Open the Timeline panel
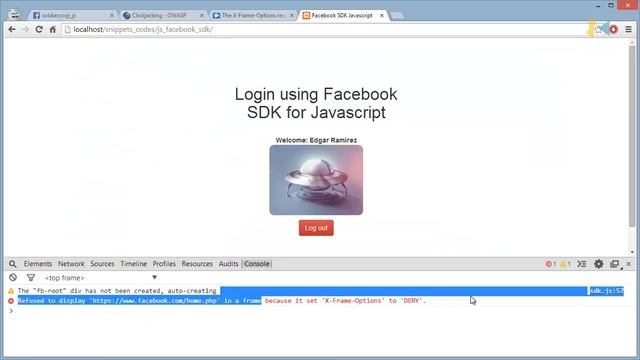 [133, 264]
